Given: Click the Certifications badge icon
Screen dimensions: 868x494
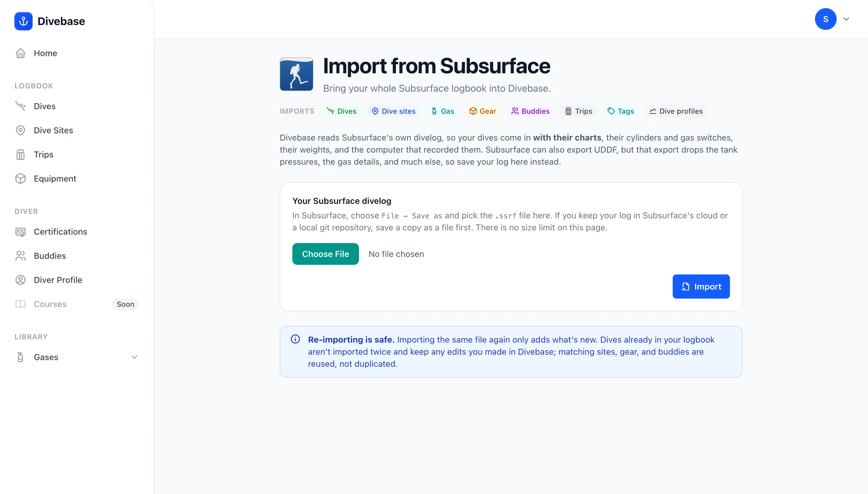Looking at the screenshot, I should [x=20, y=232].
